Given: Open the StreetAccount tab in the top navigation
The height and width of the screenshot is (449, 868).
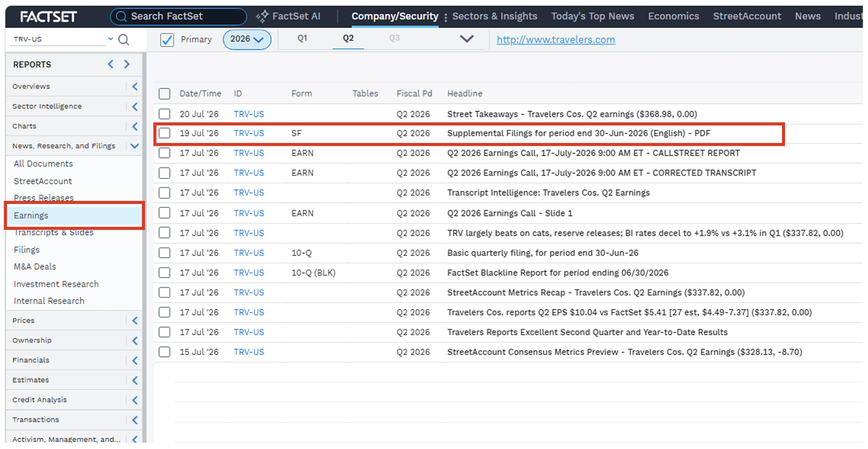Looking at the screenshot, I should [x=747, y=17].
